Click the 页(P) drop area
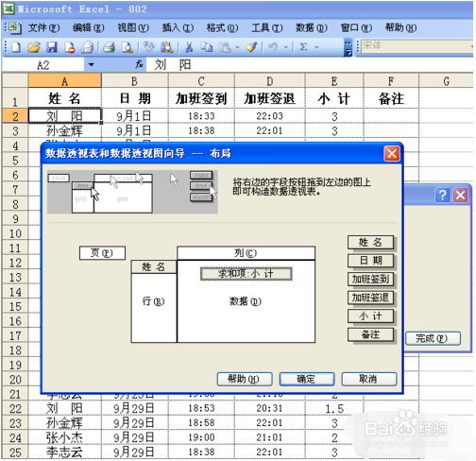This screenshot has width=476, height=461. click(x=102, y=253)
